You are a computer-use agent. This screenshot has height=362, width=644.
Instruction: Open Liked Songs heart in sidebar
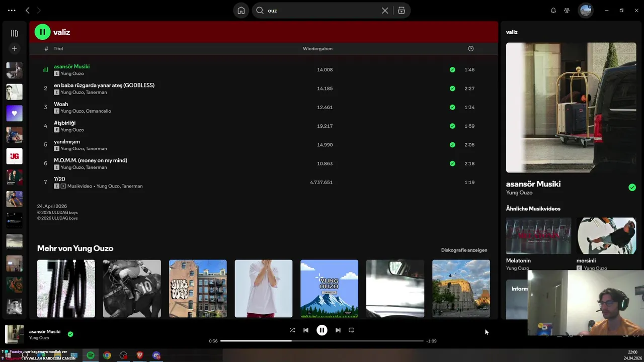coord(14,113)
